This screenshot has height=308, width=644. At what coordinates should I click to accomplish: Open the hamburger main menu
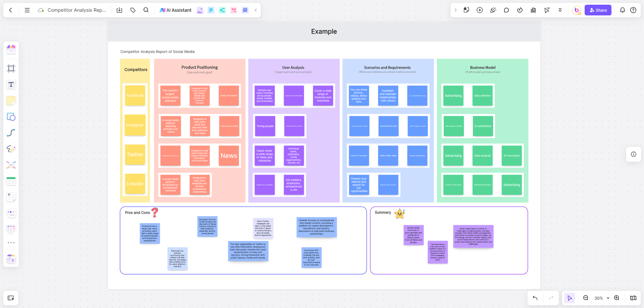[x=27, y=10]
